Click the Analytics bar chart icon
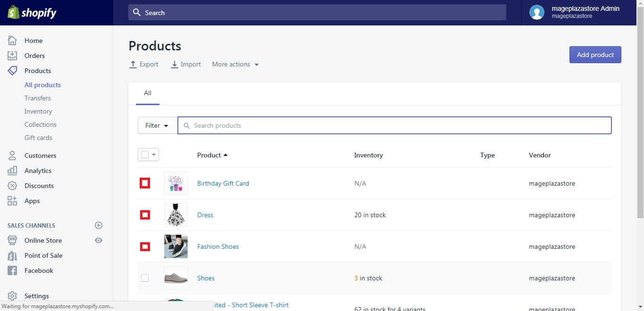This screenshot has width=644, height=311. (12, 171)
